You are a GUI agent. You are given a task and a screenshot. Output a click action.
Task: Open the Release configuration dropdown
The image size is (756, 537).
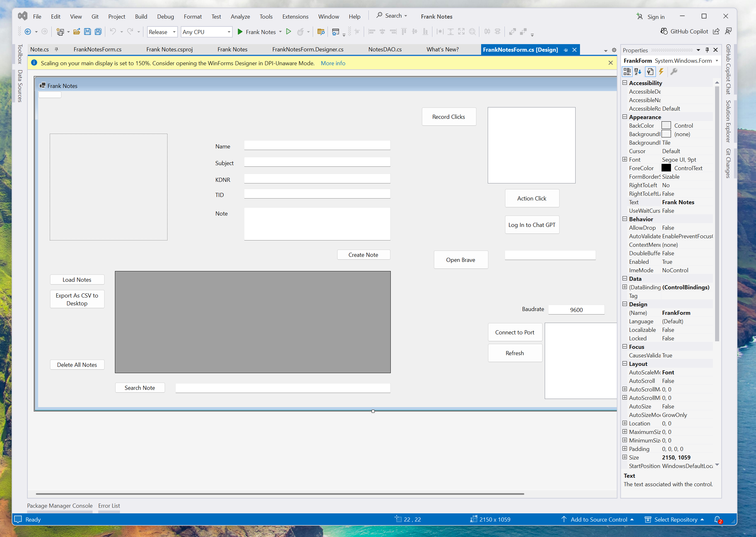(162, 32)
